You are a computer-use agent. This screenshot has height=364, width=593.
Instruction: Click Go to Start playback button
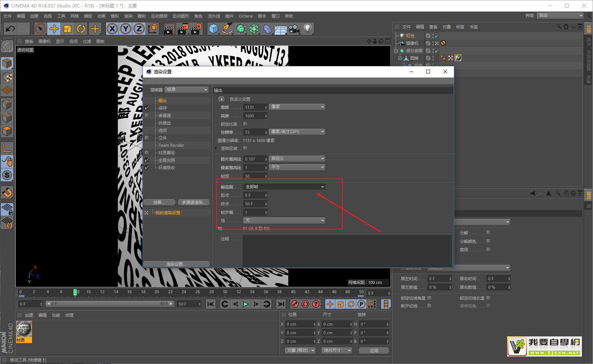(211, 304)
